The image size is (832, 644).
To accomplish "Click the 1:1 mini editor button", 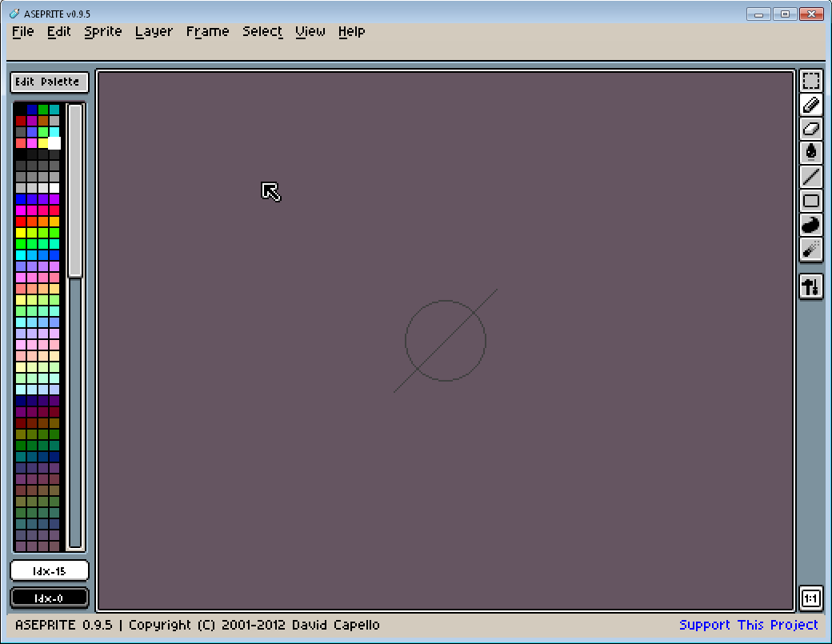I will 810,599.
